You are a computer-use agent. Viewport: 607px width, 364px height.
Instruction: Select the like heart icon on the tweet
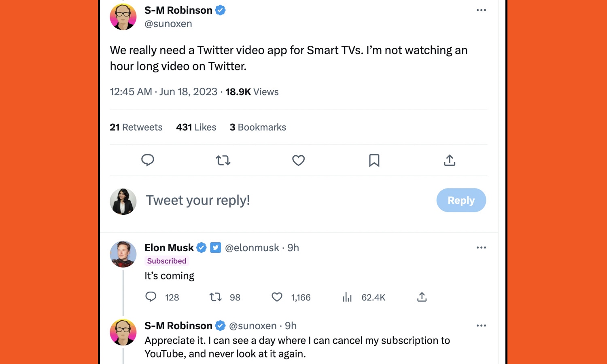point(298,161)
